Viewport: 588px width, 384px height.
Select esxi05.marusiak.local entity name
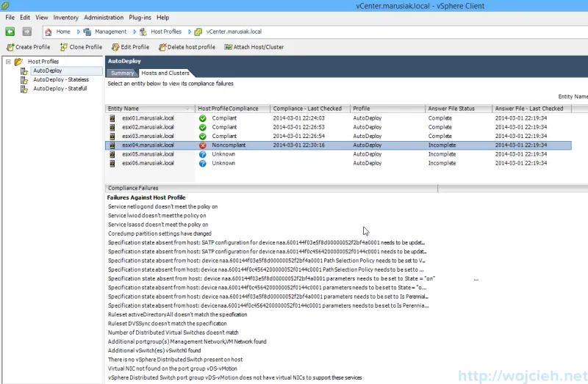click(x=148, y=154)
